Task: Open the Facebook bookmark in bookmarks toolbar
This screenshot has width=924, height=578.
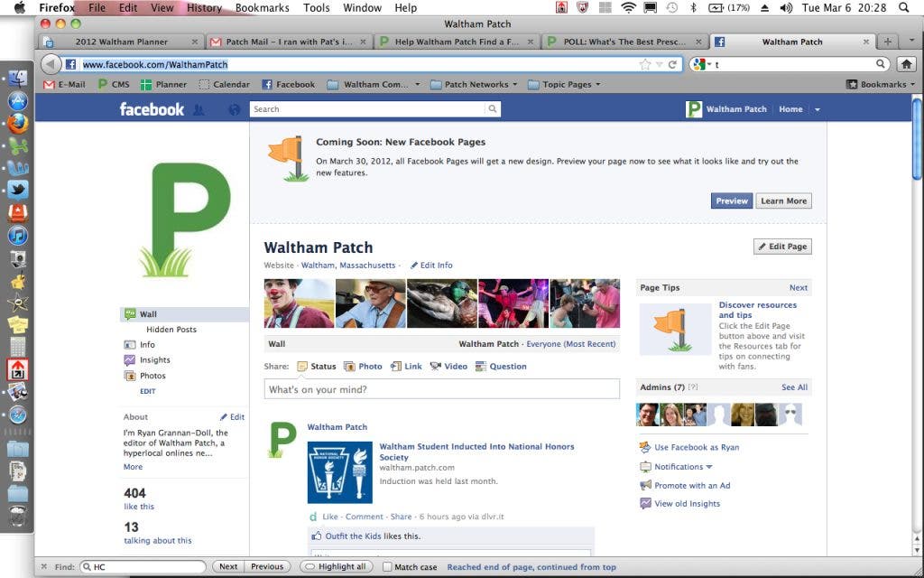Action: coord(288,84)
